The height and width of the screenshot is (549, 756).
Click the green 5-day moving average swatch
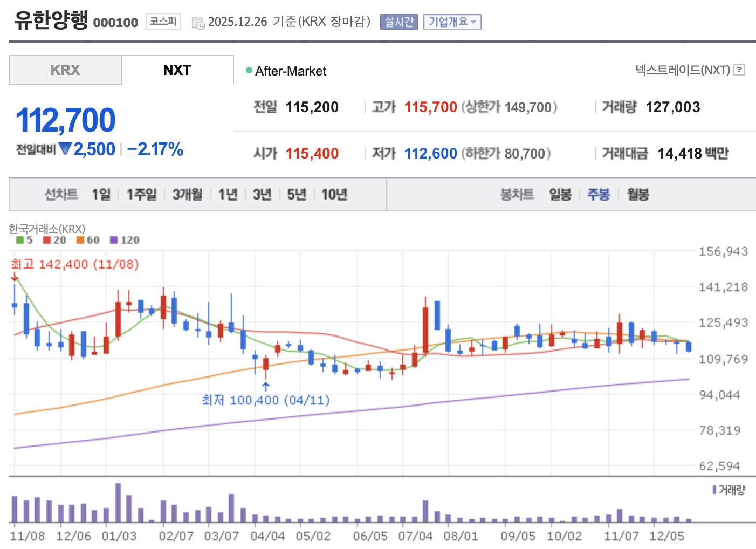pos(20,240)
